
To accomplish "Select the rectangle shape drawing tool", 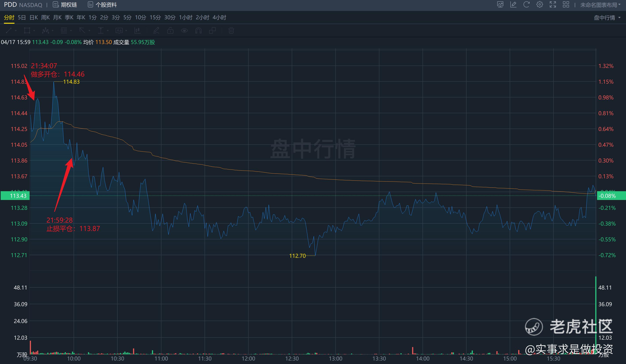I will (27, 31).
